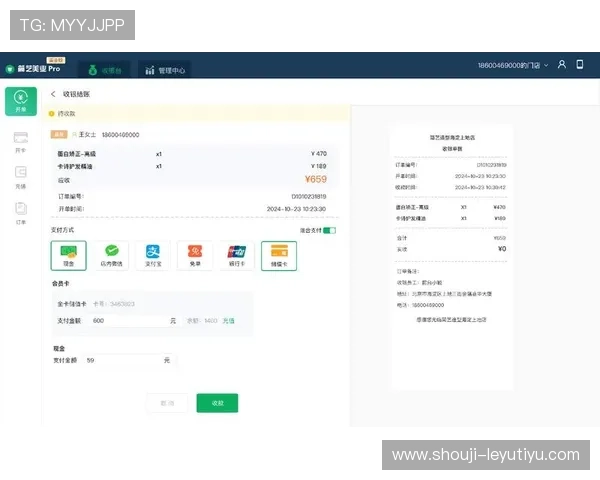Image resolution: width=600 pixels, height=480 pixels.
Task: Click the receipt preview title 收银单据
Action: tap(452, 149)
